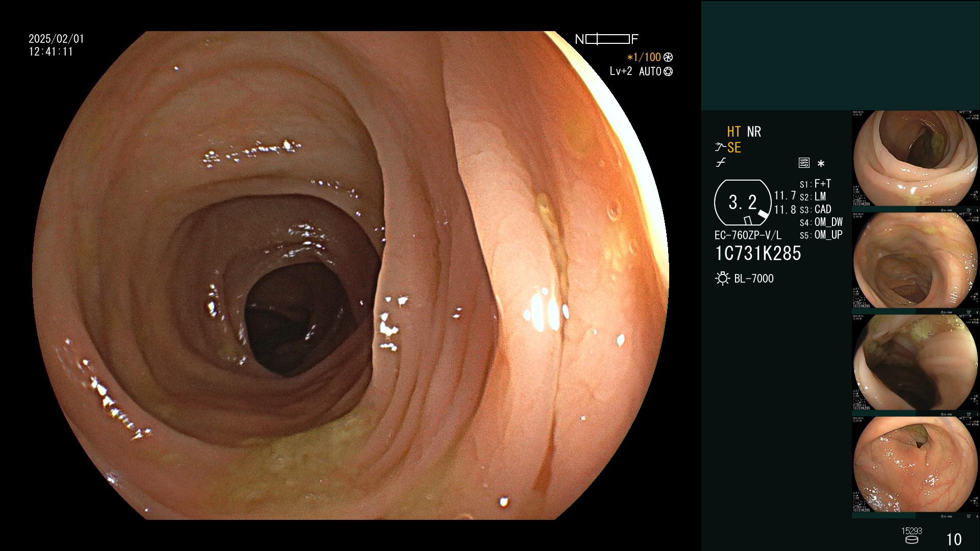Viewport: 980px width, 551px height.
Task: Click the 3.2 channel diameter value
Action: tap(743, 202)
